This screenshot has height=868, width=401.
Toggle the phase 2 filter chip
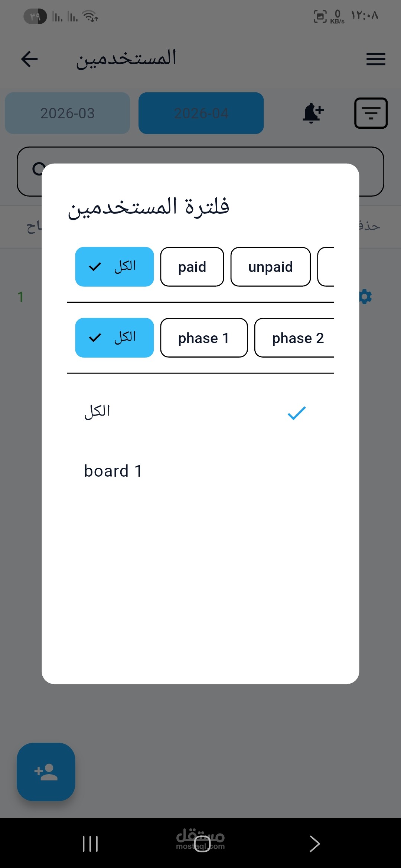pos(295,338)
